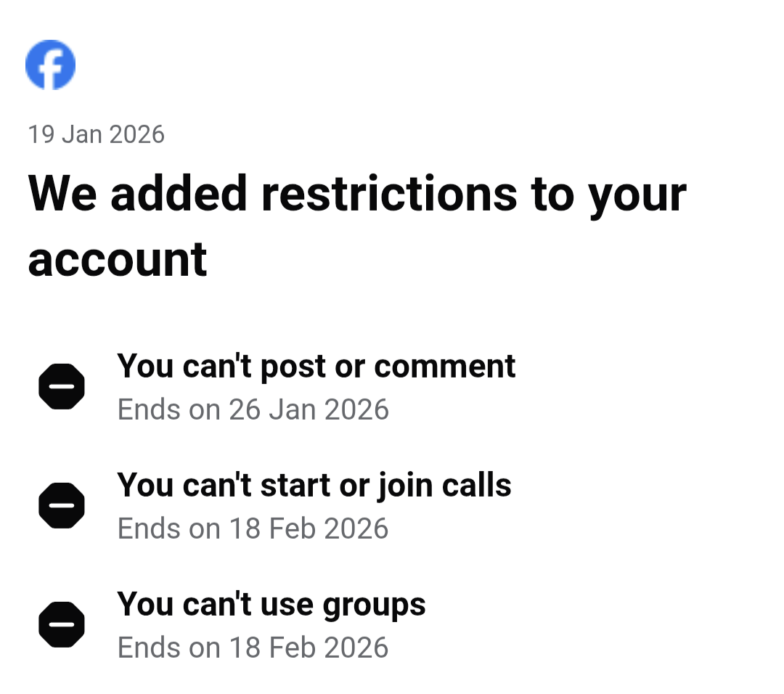Click "Ends on 26 Jan 2026" text
The height and width of the screenshot is (694, 784).
253,409
